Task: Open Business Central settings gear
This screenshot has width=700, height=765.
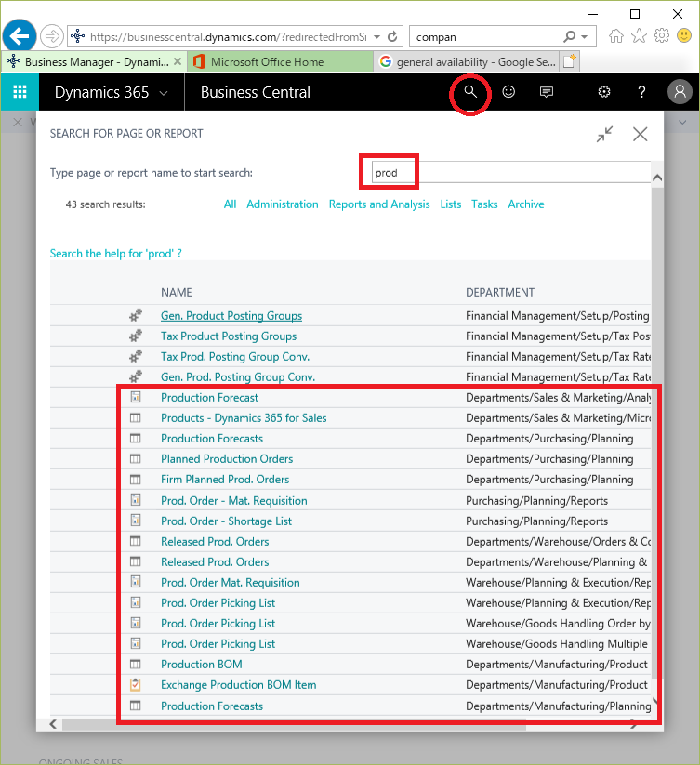Action: click(604, 92)
